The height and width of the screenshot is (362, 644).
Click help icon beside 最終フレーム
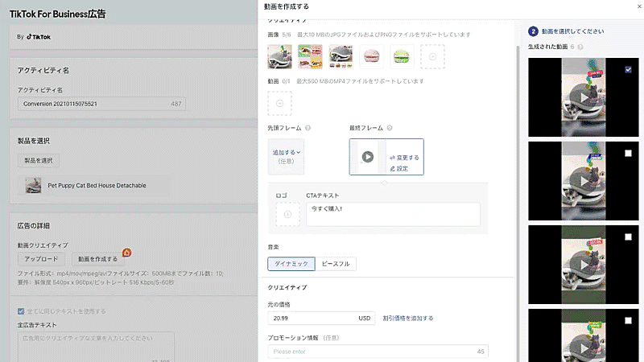coord(390,128)
